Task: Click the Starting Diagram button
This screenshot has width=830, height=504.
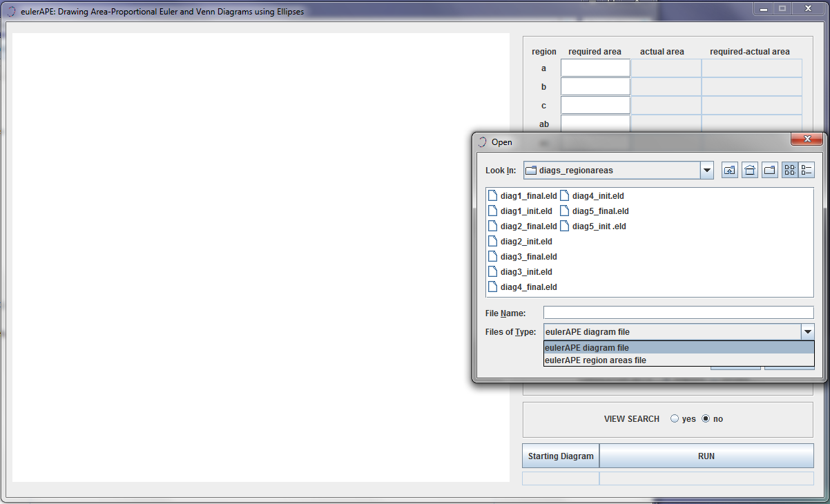Action: [561, 456]
